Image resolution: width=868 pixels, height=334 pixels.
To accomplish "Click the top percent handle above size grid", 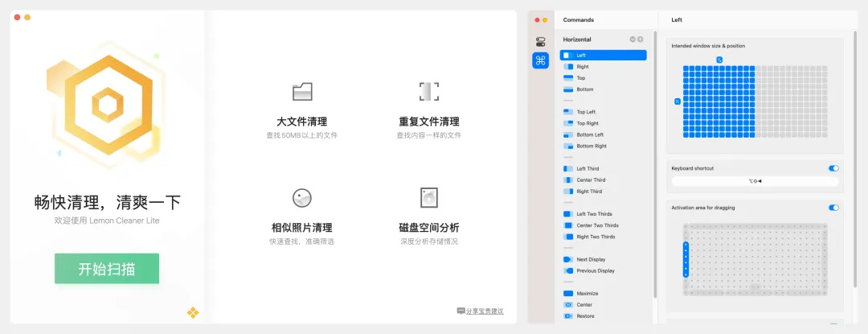I will [x=719, y=60].
